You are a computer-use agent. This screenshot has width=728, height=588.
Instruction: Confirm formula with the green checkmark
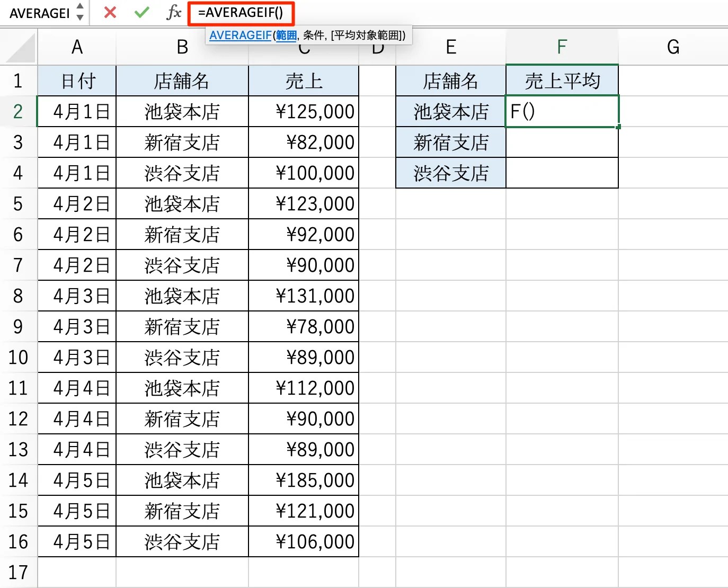(141, 12)
